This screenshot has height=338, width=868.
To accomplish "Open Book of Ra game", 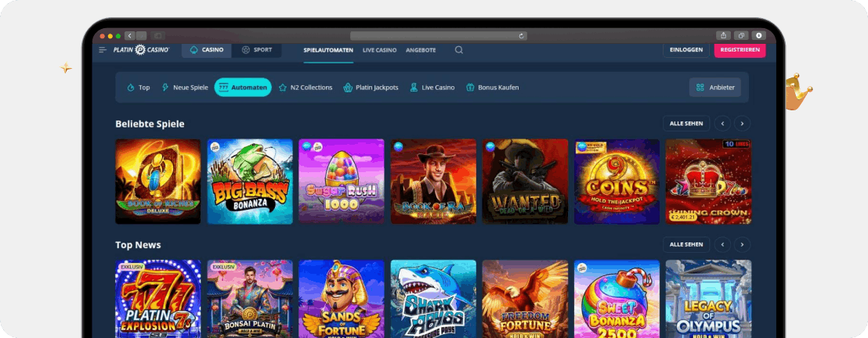I will [433, 182].
